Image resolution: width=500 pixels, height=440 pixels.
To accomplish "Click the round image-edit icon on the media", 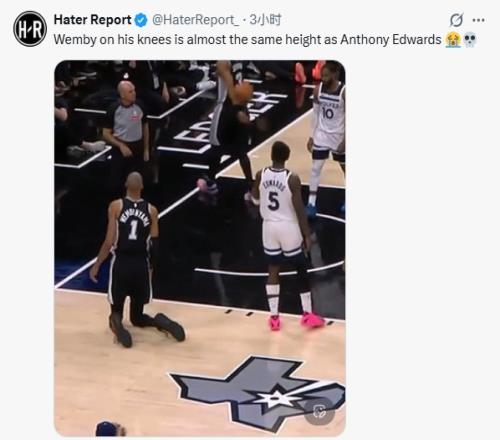I will tap(319, 412).
